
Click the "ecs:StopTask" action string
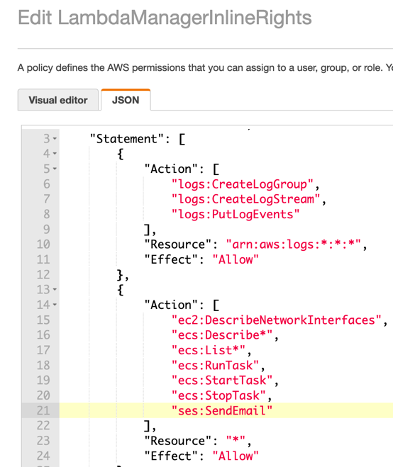click(x=218, y=395)
